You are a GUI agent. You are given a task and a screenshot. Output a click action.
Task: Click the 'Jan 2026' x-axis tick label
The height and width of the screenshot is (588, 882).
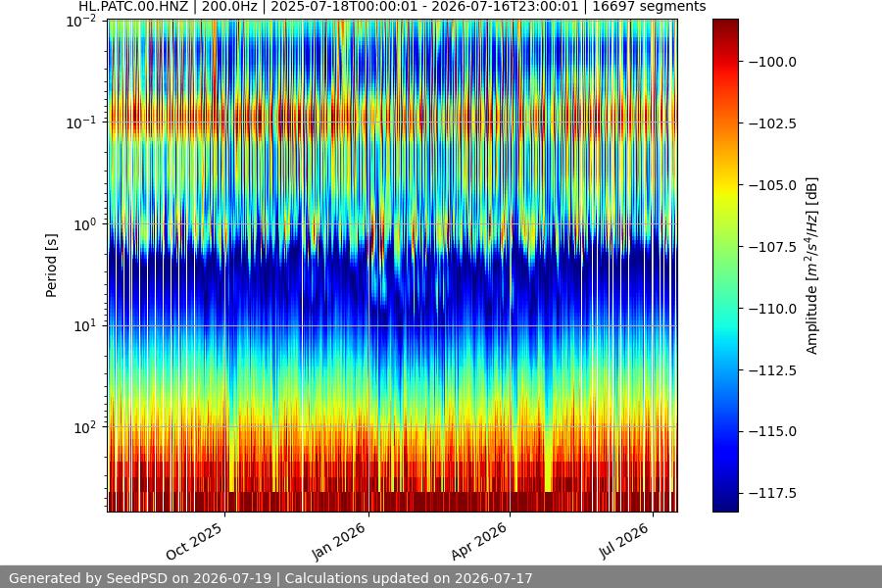pyautogui.click(x=339, y=541)
